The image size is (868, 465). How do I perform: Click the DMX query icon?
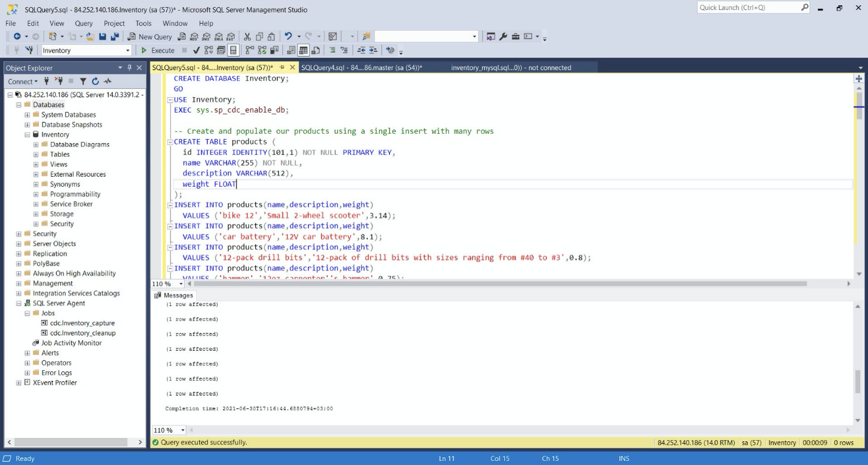pos(206,37)
